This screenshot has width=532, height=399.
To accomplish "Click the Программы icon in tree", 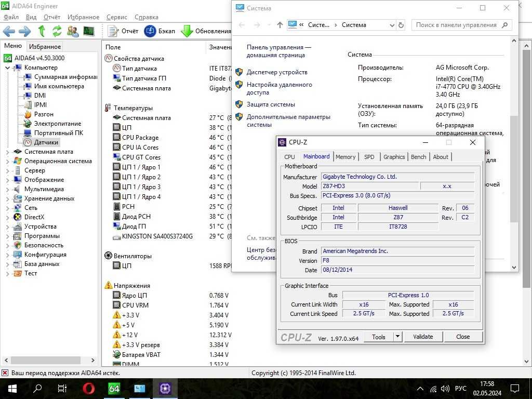I will 17,236.
